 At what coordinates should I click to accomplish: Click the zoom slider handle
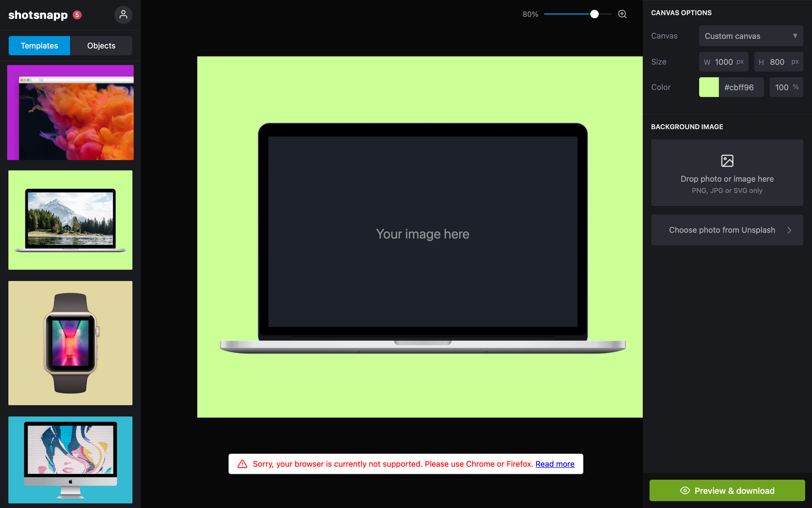point(594,14)
